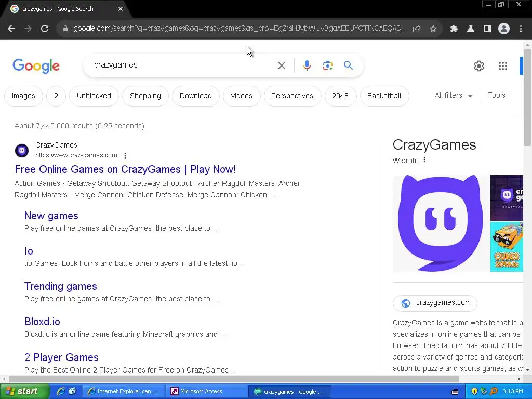Open the Trending games sitelink
The width and height of the screenshot is (532, 399).
click(60, 286)
